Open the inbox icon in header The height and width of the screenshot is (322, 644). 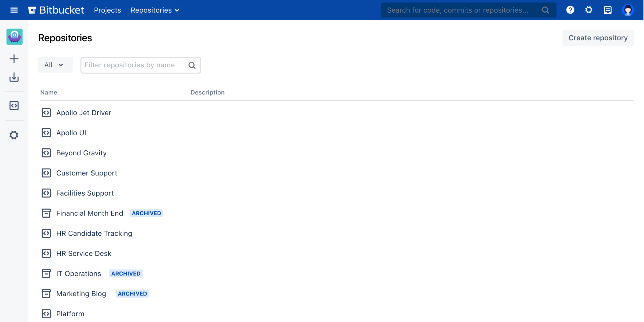(x=608, y=10)
